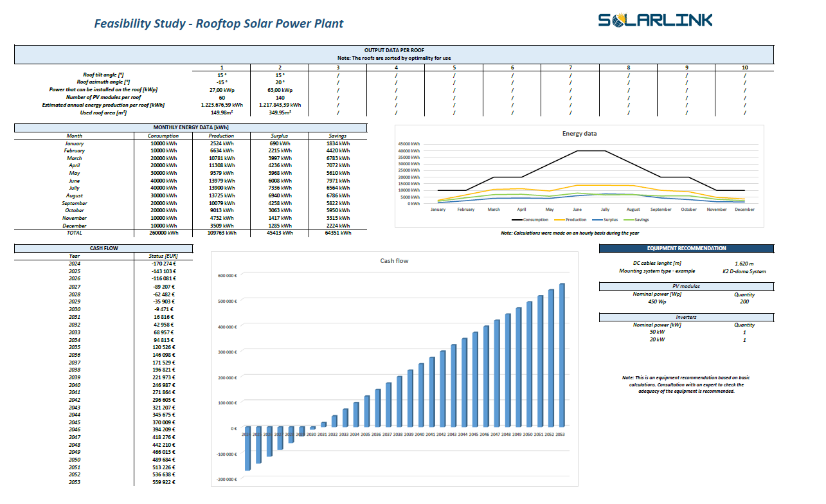Click the "Energy data" chart title
Image resolution: width=826 pixels, height=504 pixels.
click(579, 134)
